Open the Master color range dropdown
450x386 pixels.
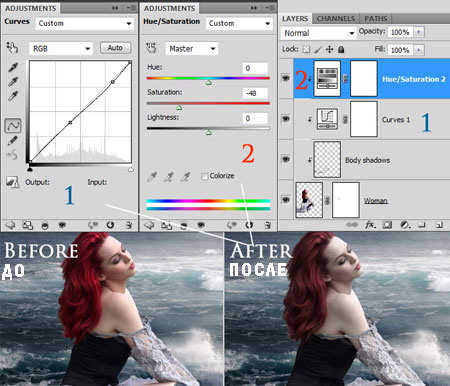[x=192, y=49]
